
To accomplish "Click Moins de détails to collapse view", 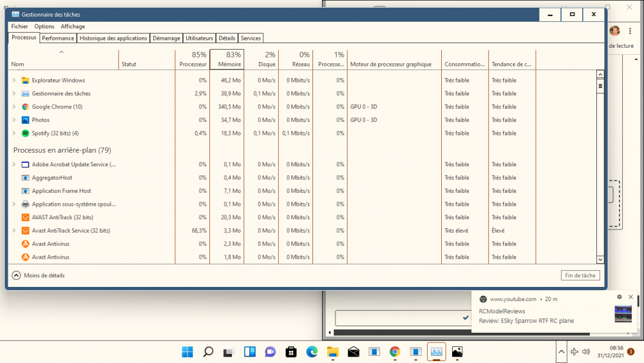I will pos(39,275).
